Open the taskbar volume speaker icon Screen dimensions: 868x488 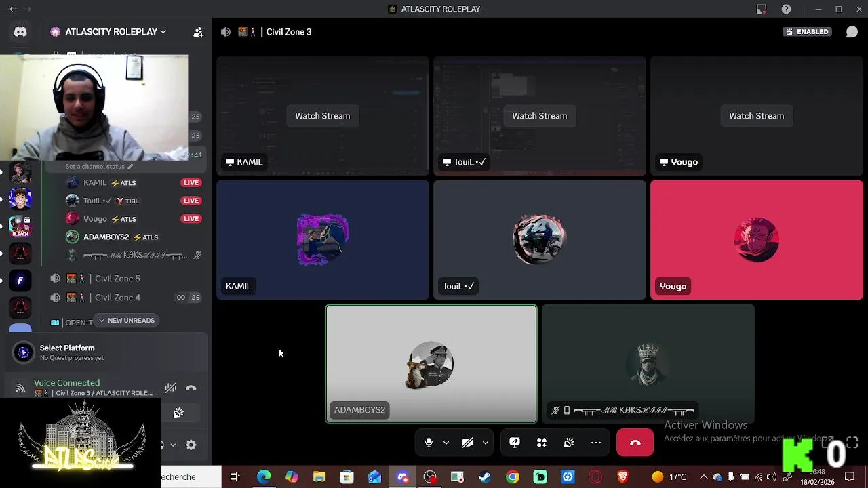click(772, 477)
